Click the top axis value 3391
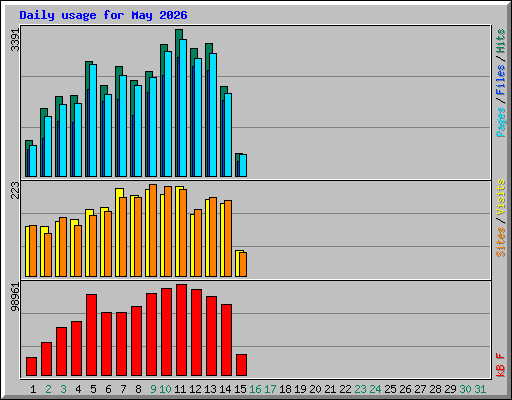Image resolution: width=512 pixels, height=400 pixels. 15,40
